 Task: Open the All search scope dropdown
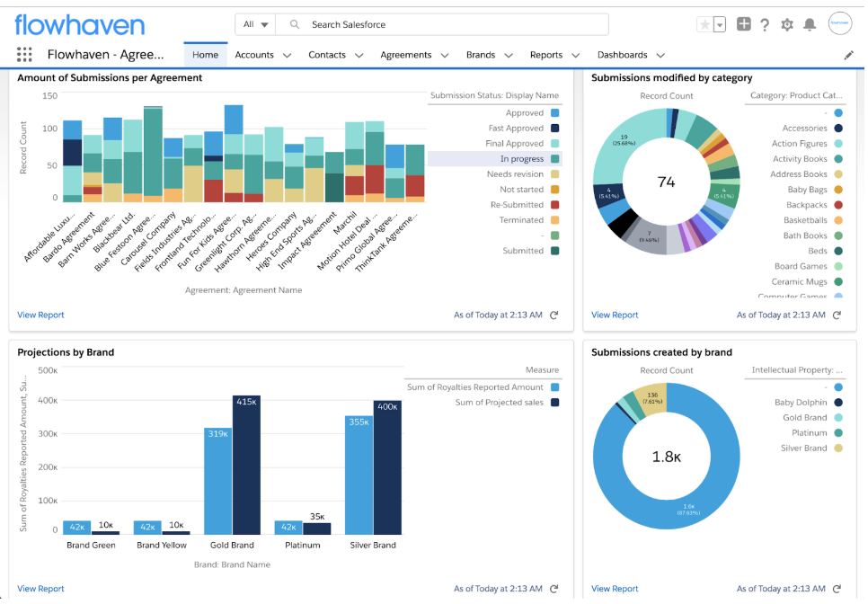255,24
